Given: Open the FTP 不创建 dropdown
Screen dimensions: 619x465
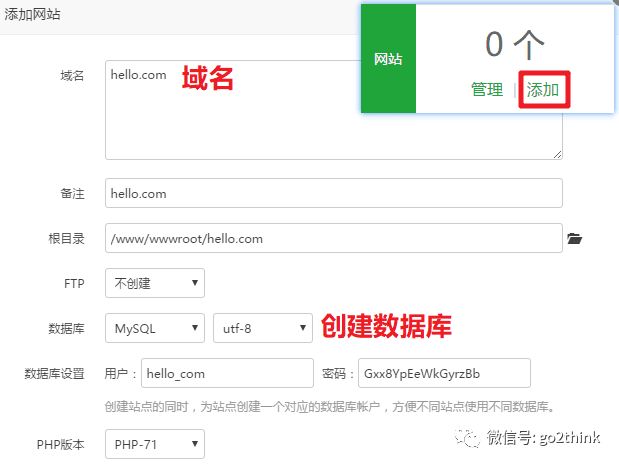Looking at the screenshot, I should [x=155, y=283].
